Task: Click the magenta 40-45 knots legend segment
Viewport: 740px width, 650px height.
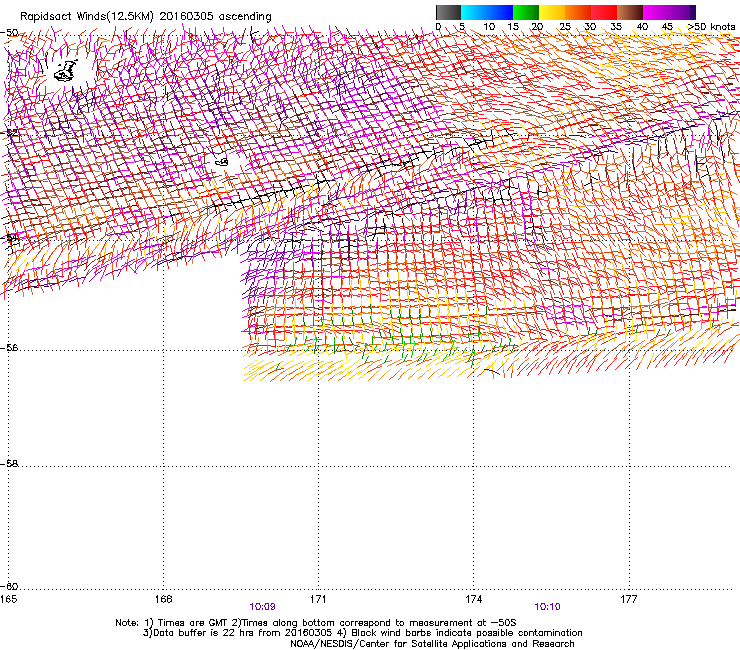Action: click(x=656, y=12)
